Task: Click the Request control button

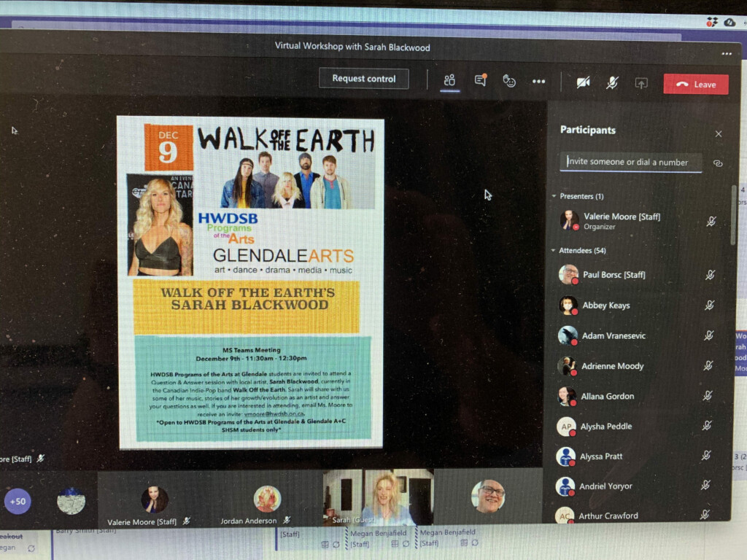Action: pyautogui.click(x=363, y=79)
